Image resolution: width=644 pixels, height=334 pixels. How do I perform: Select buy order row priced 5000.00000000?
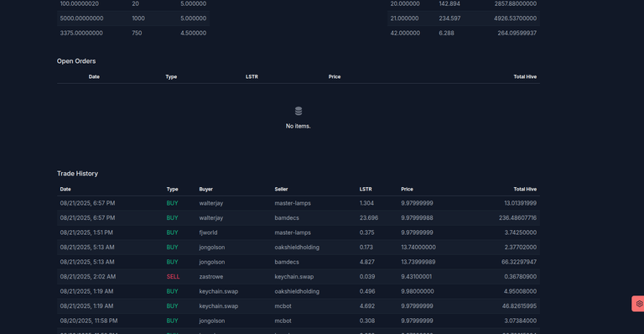(133, 18)
